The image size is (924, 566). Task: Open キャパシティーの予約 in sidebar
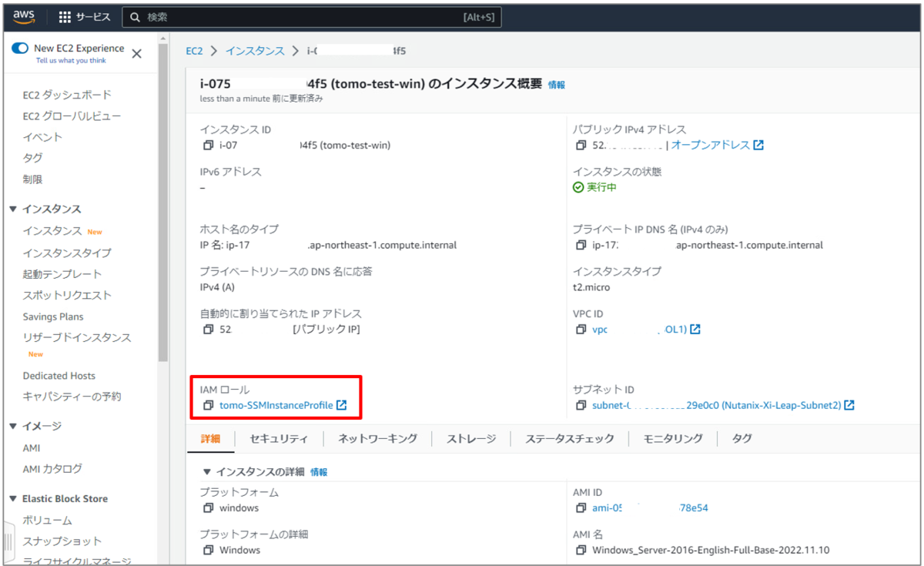[x=72, y=397]
